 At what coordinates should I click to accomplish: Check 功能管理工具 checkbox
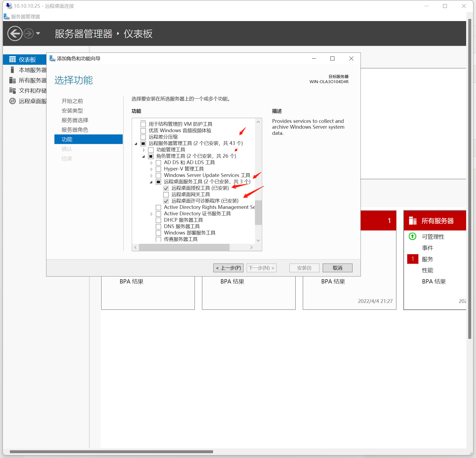coord(151,150)
